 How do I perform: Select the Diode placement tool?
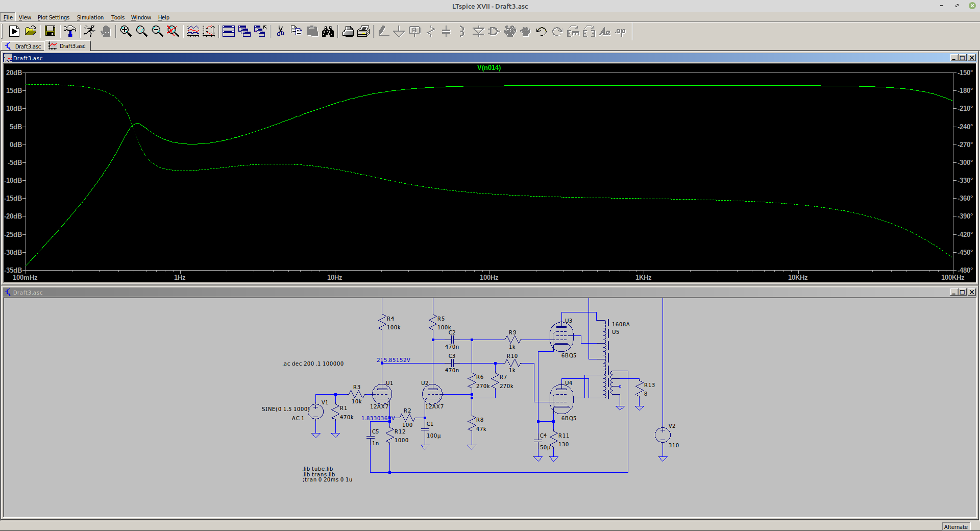click(478, 32)
